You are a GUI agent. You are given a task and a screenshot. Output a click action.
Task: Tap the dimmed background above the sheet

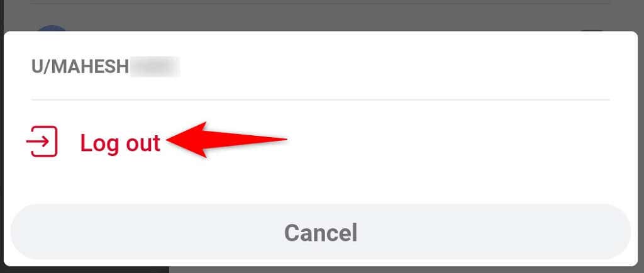point(320,17)
